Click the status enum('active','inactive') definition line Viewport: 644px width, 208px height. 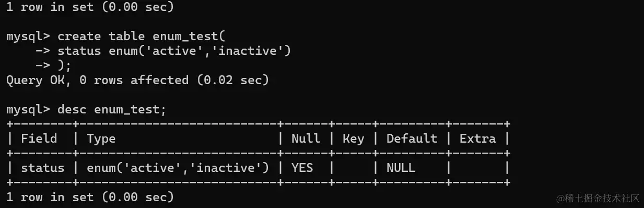pyautogui.click(x=173, y=51)
